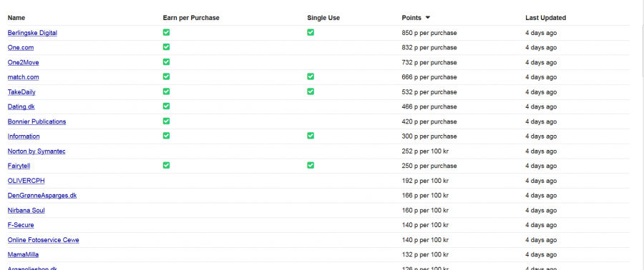This screenshot has width=644, height=270.
Task: Open the Norton by Symantec link
Action: coord(36,151)
